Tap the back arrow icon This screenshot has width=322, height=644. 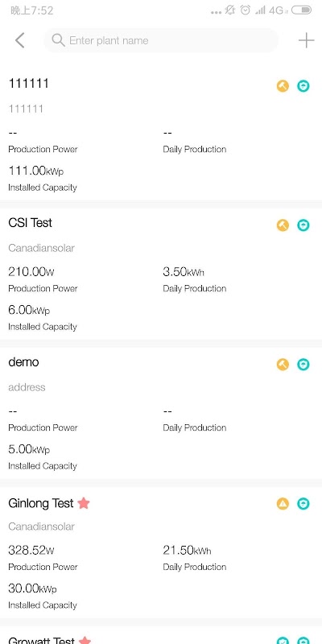point(19,40)
